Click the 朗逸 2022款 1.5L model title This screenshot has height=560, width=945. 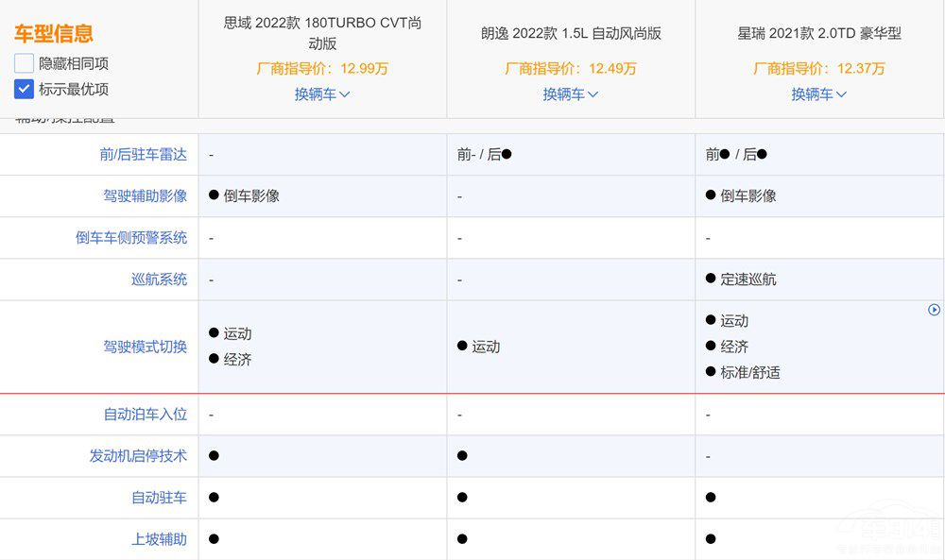[571, 33]
